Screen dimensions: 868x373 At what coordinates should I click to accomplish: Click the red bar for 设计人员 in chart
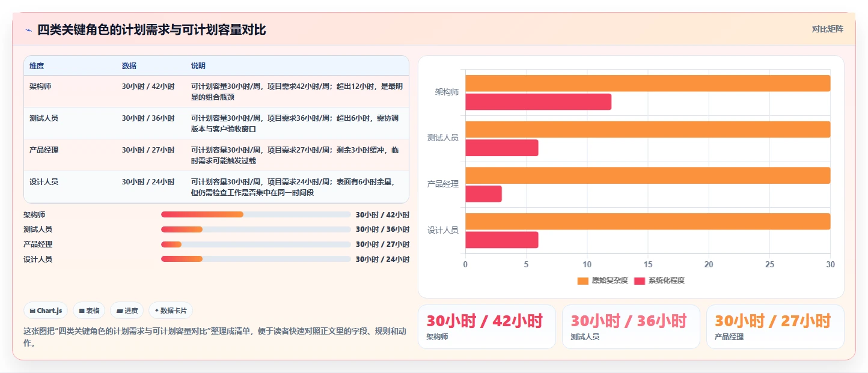click(501, 240)
